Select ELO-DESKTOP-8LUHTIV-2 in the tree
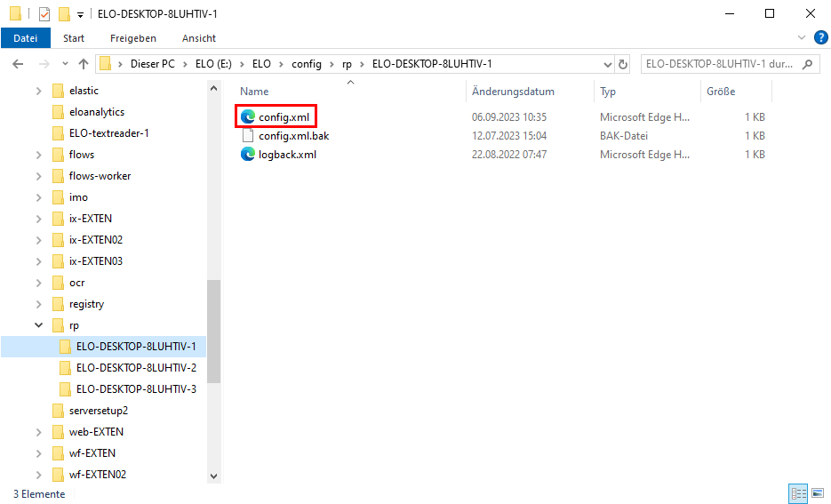The height and width of the screenshot is (504, 831). click(x=136, y=367)
